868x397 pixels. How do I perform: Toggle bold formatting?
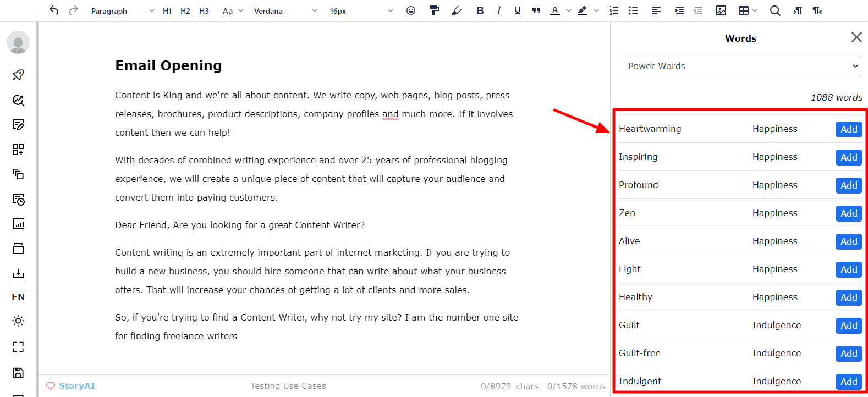coord(480,10)
